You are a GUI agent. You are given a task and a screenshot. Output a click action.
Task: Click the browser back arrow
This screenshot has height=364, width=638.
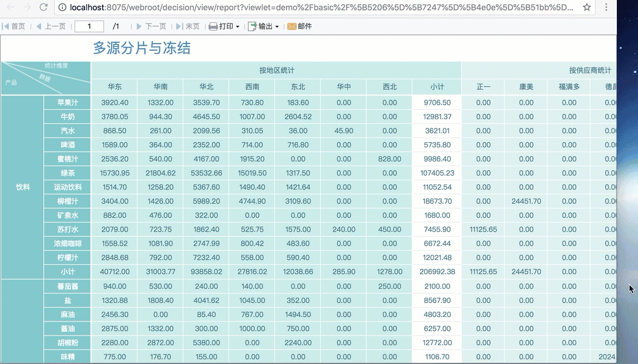pyautogui.click(x=11, y=7)
